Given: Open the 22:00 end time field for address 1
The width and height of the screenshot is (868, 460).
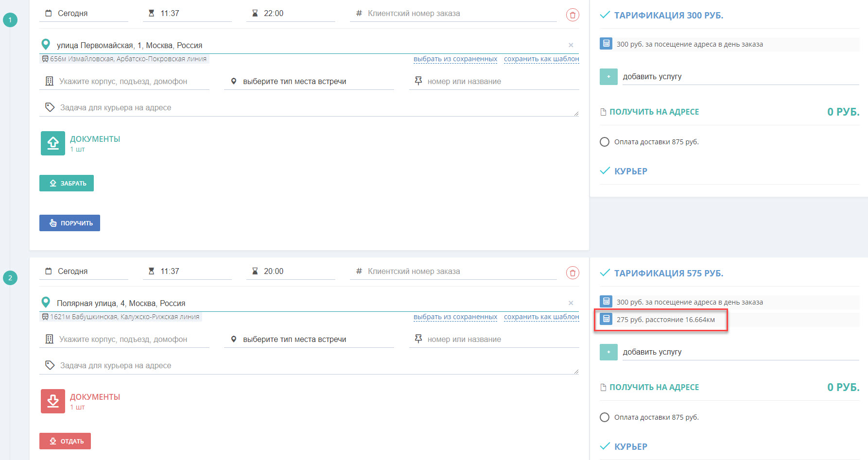Looking at the screenshot, I should click(291, 14).
